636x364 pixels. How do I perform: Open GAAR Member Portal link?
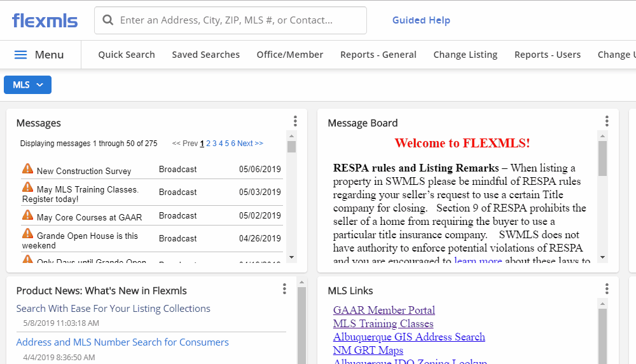click(x=384, y=310)
